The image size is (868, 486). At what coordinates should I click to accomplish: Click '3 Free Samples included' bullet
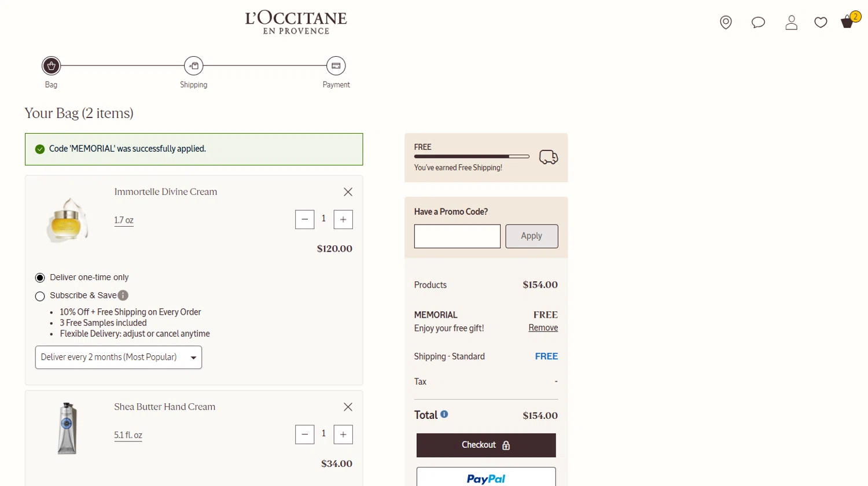coord(103,323)
